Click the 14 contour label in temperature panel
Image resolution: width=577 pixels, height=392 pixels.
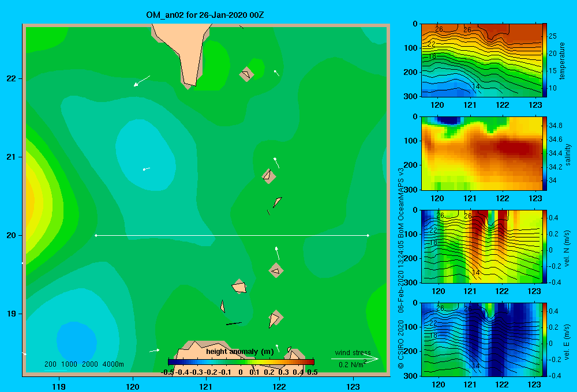click(x=476, y=86)
